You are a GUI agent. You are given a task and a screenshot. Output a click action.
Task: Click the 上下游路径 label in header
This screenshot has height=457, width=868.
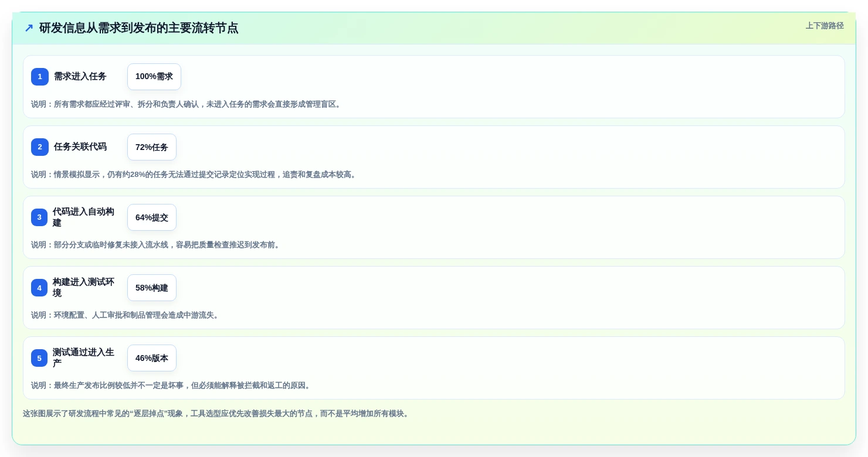click(x=825, y=26)
